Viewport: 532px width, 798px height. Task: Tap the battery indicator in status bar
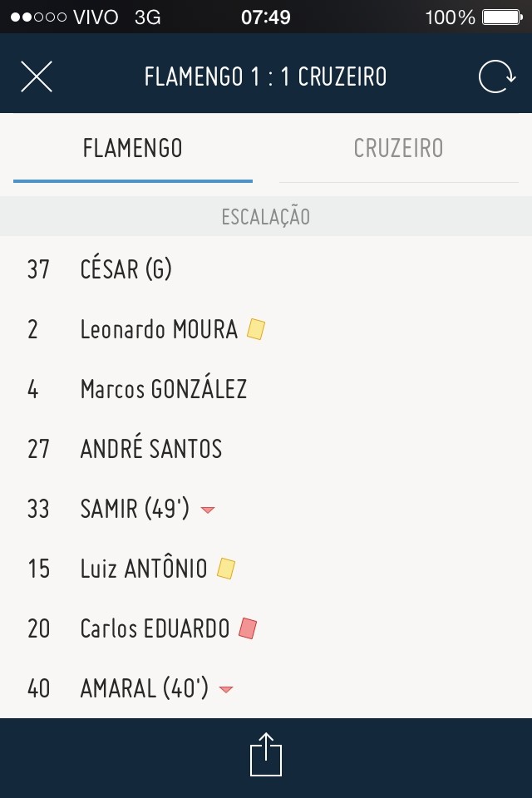[503, 17]
